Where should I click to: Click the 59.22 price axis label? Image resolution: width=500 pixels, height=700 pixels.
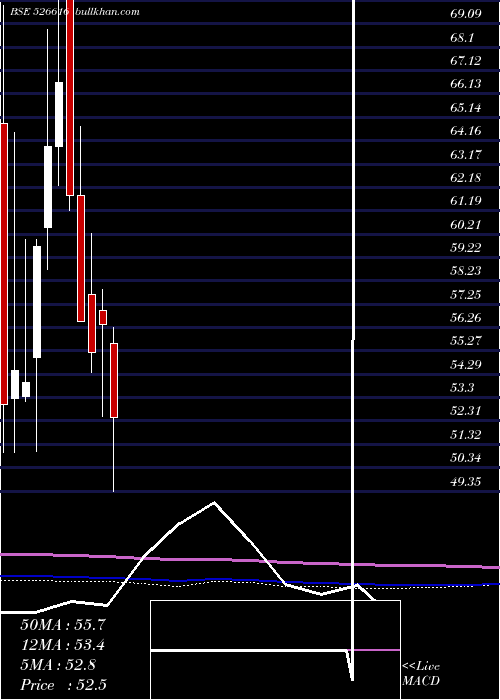466,248
